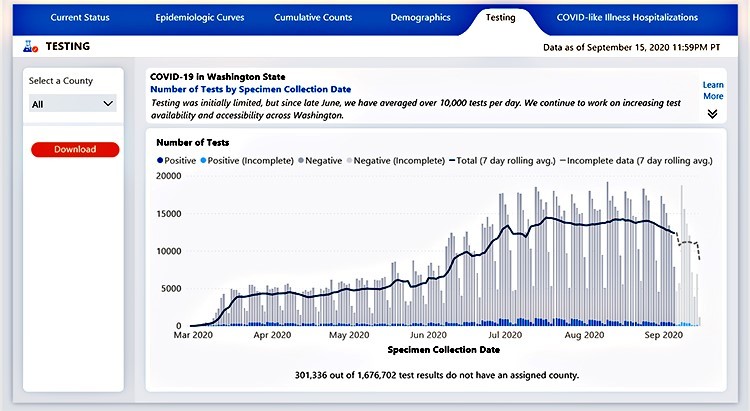Expand the Select a County dropdown
This screenshot has width=750, height=411.
[73, 103]
